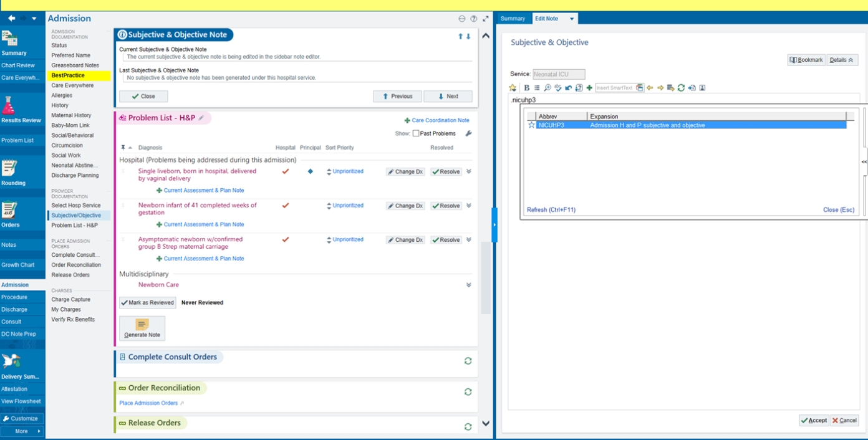Open the Discharge activity tab
This screenshot has height=440, width=868.
(14, 309)
